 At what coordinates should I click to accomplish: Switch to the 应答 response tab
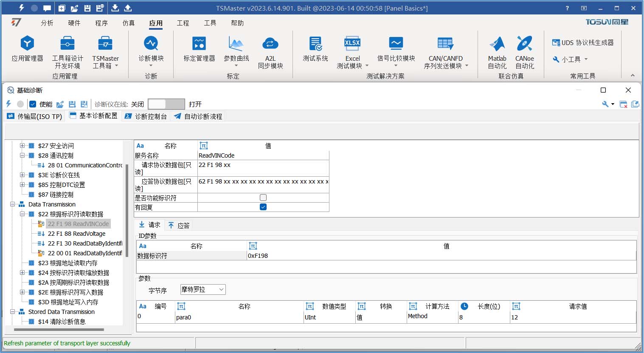click(178, 225)
